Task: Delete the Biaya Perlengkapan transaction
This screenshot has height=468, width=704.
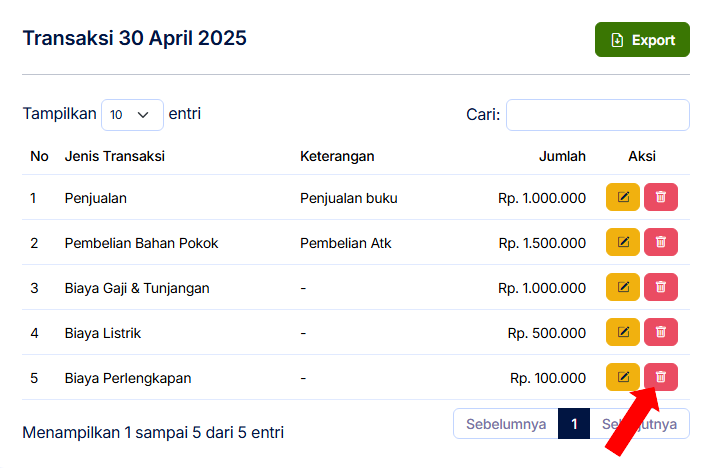Action: (660, 377)
